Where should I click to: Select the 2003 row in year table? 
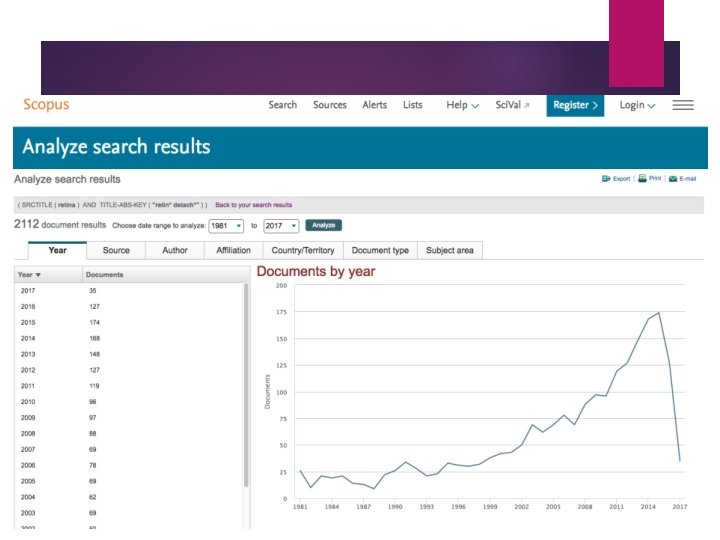pyautogui.click(x=129, y=513)
